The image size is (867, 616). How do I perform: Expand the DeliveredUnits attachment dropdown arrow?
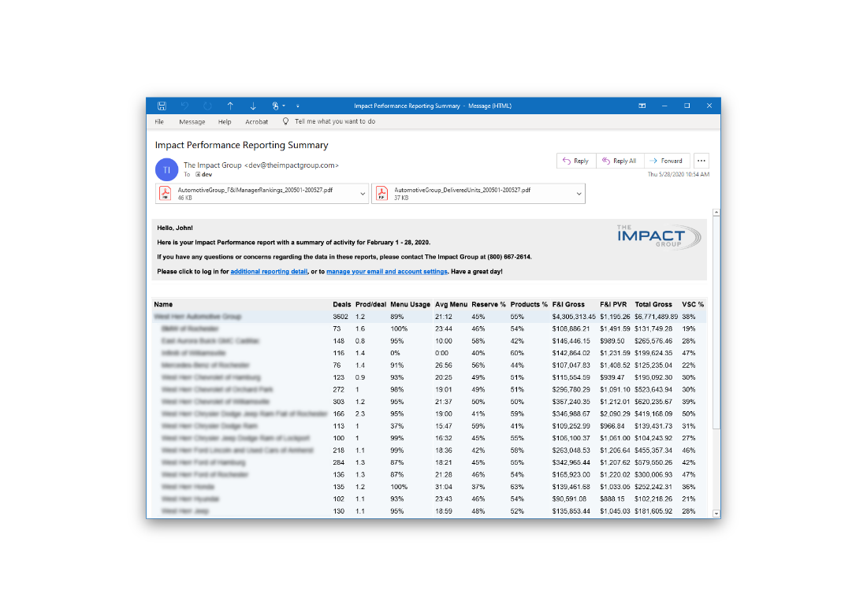pos(579,194)
